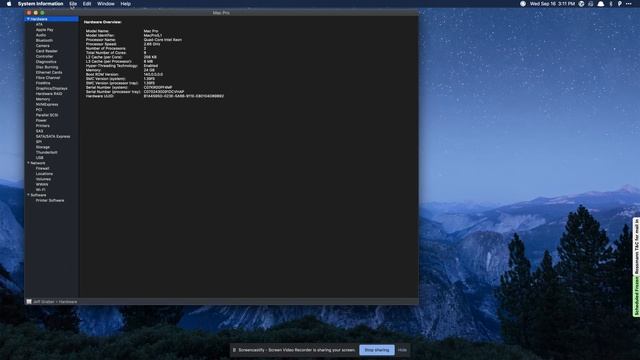Select Apple Pay in the sidebar
Screen dimensions: 640x360
point(44,30)
